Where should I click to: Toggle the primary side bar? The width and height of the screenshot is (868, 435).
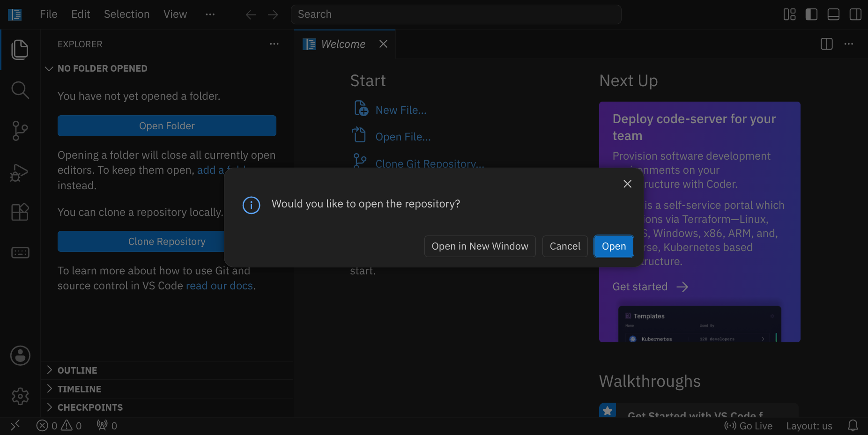(x=811, y=15)
